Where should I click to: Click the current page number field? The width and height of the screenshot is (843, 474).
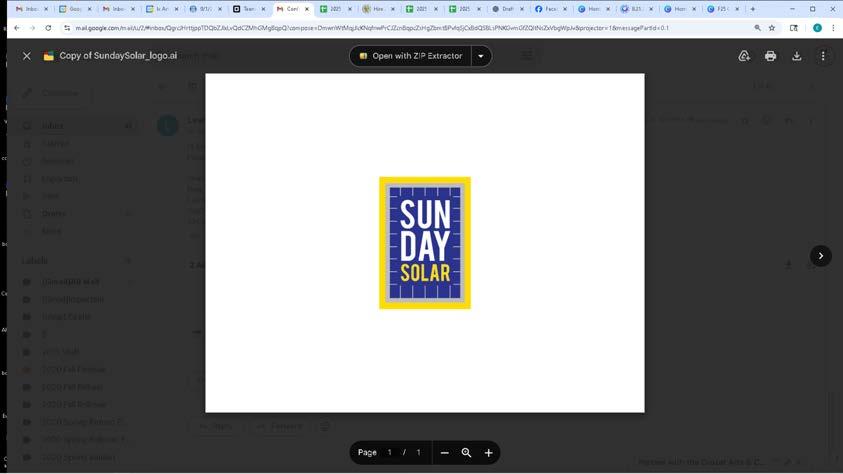(390, 453)
